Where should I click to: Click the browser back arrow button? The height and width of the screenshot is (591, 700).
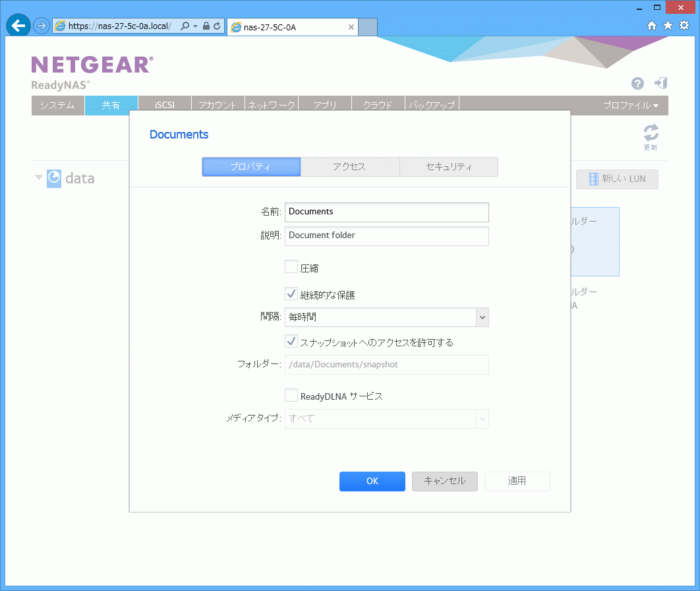(x=18, y=26)
